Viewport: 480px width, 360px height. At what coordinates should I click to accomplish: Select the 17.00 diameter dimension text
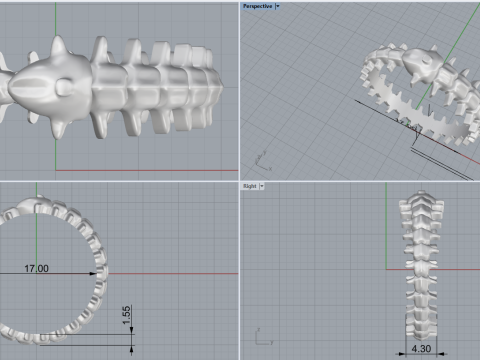point(36,268)
